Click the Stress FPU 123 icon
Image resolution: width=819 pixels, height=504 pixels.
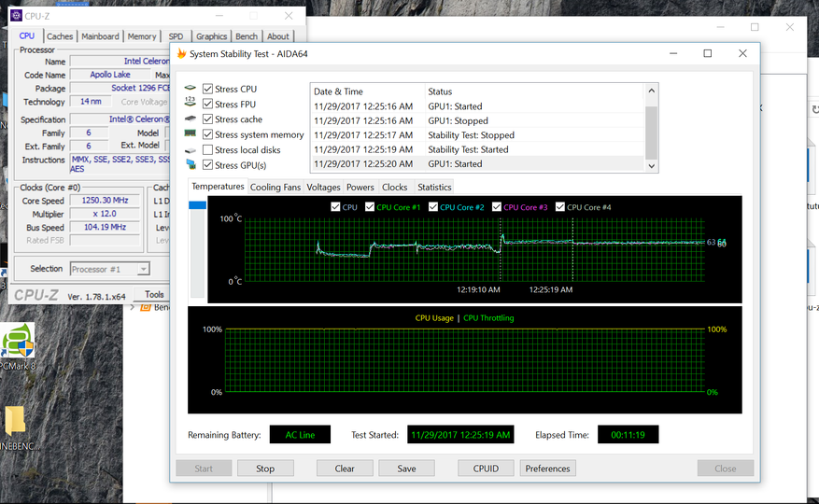point(191,103)
